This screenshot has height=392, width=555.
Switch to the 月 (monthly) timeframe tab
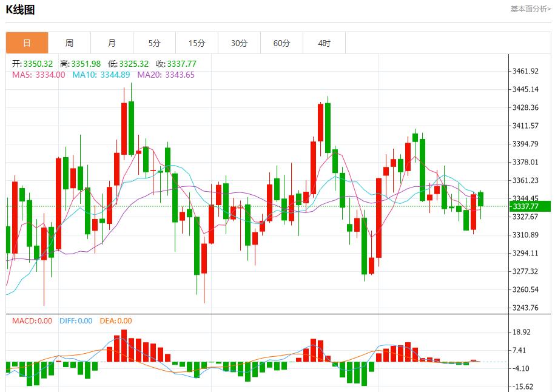point(112,42)
